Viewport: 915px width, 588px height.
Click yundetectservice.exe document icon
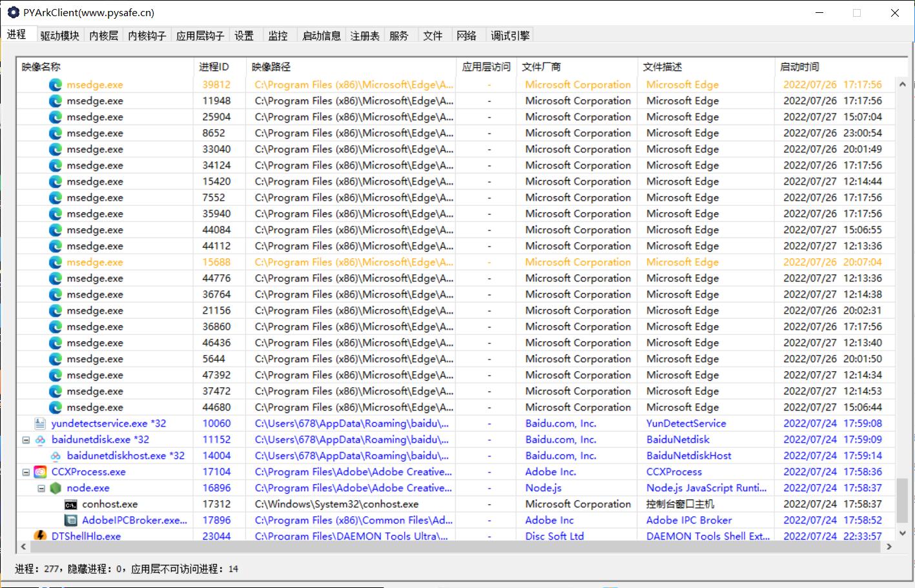tap(40, 423)
